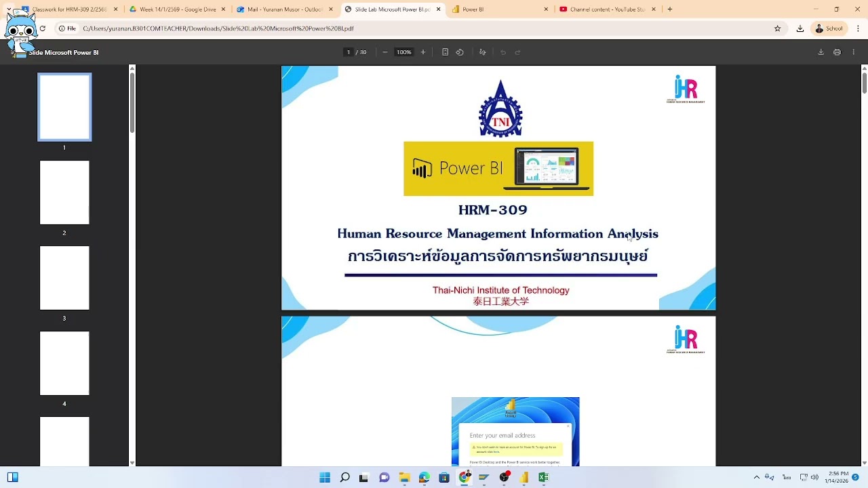
Task: Click the fit to page icon
Action: click(x=445, y=52)
